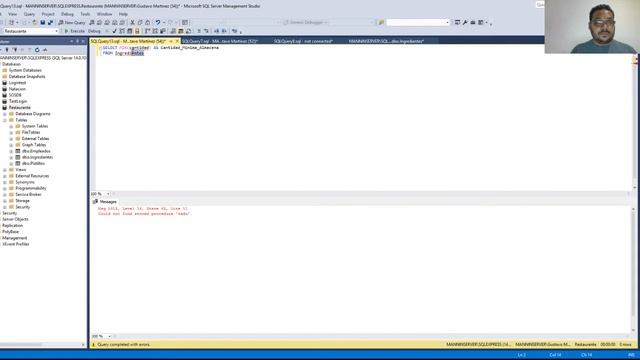This screenshot has height=360, width=640.
Task: Click the Decrease Indent icon
Action: [216, 31]
